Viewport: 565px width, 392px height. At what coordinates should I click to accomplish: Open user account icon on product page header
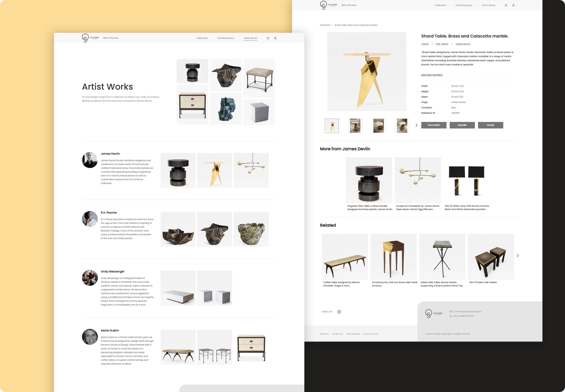[x=514, y=5]
